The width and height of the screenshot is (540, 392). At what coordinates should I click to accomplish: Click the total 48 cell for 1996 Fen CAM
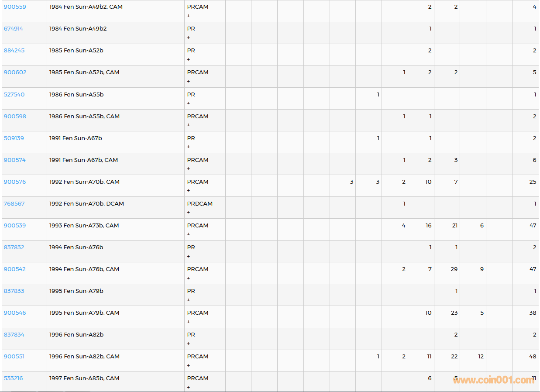pyautogui.click(x=533, y=357)
